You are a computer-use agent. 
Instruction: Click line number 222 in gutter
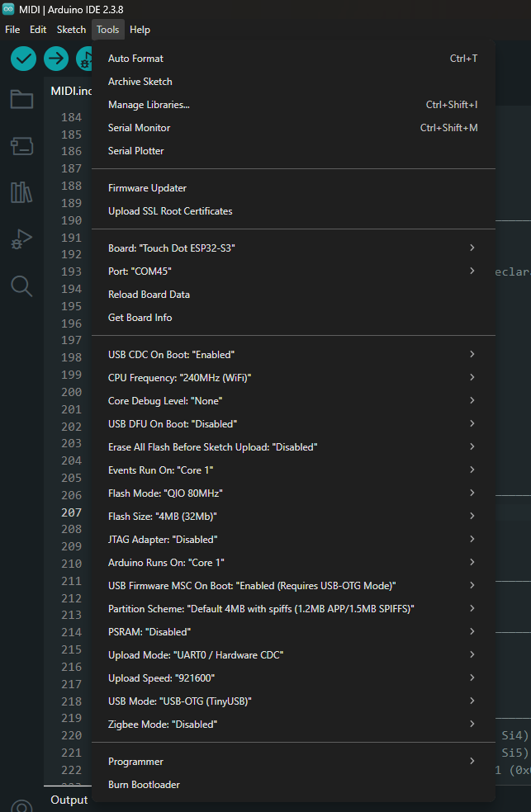tap(72, 770)
